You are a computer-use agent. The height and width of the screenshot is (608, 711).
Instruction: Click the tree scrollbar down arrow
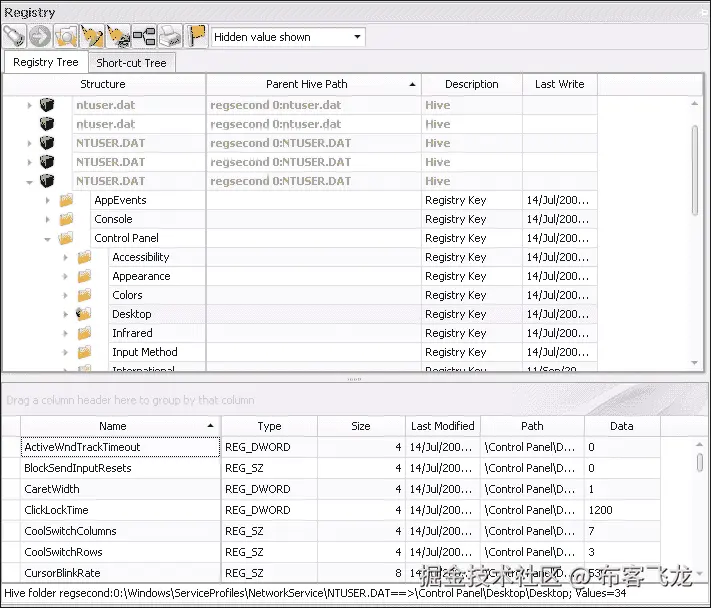pyautogui.click(x=695, y=363)
